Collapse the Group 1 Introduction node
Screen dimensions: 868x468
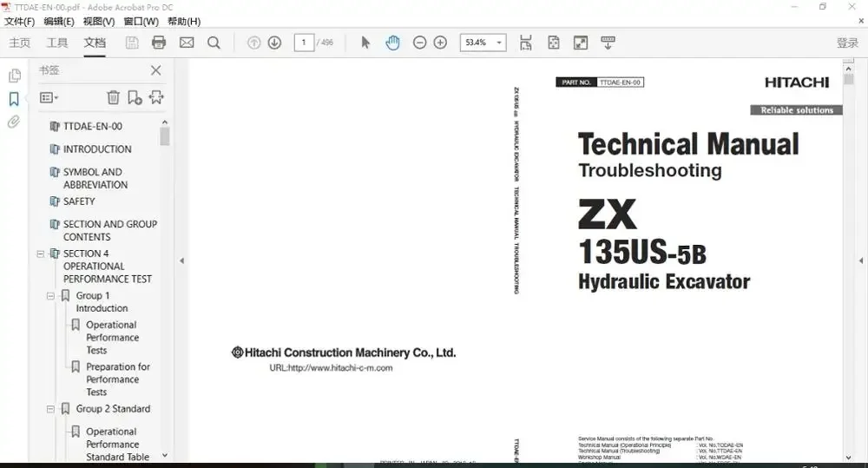pyautogui.click(x=50, y=296)
